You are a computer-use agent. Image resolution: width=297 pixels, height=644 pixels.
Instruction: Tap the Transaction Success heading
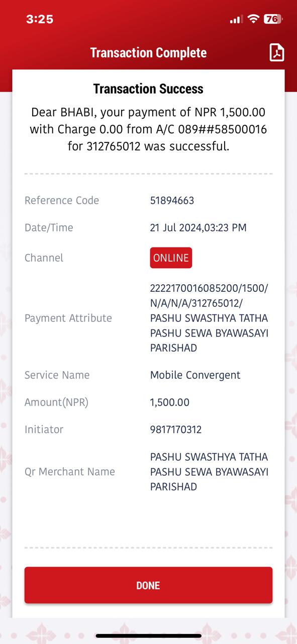pos(148,89)
